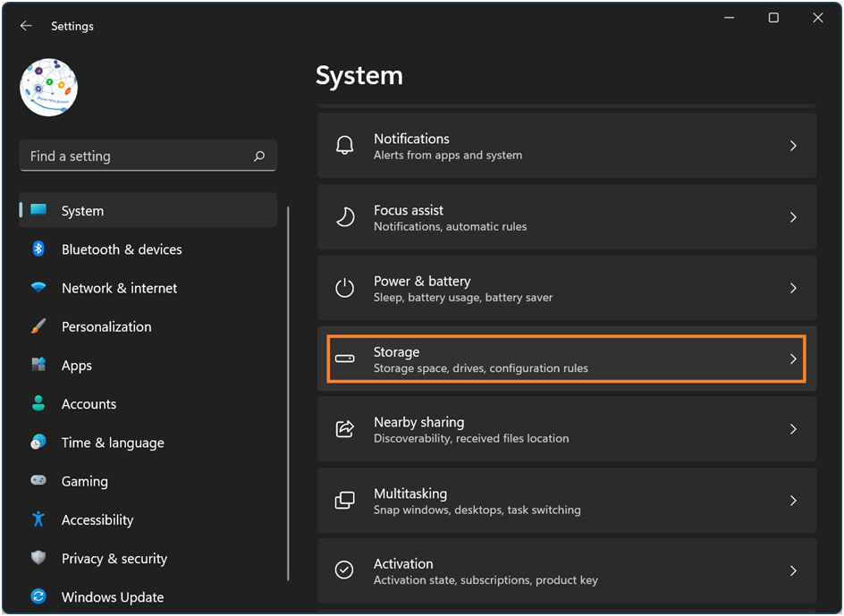Click the Activation row chevron
Viewport: 844px width, 616px height.
click(793, 570)
